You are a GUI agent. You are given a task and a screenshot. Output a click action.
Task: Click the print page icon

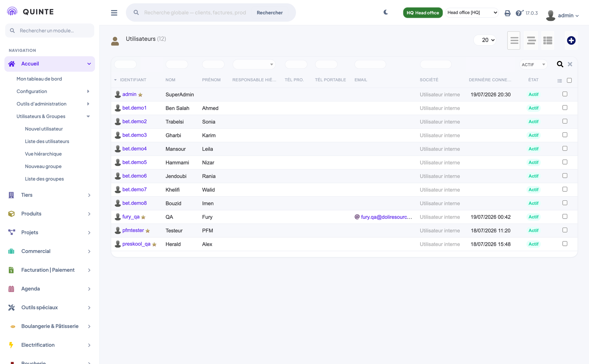coord(508,13)
